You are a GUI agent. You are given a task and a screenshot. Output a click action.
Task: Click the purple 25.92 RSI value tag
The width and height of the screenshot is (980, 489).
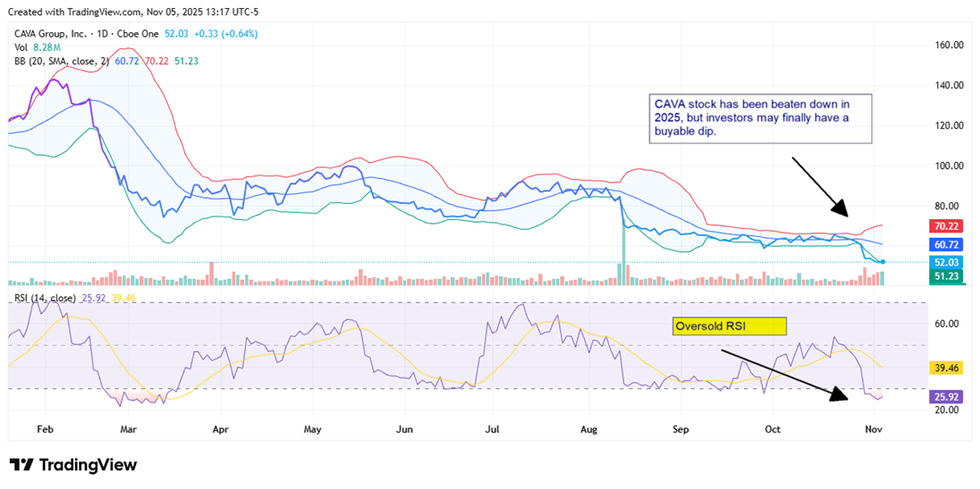(x=949, y=396)
